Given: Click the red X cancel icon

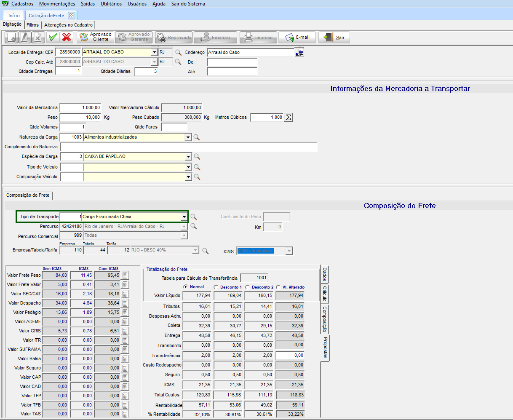Looking at the screenshot, I should tap(66, 37).
